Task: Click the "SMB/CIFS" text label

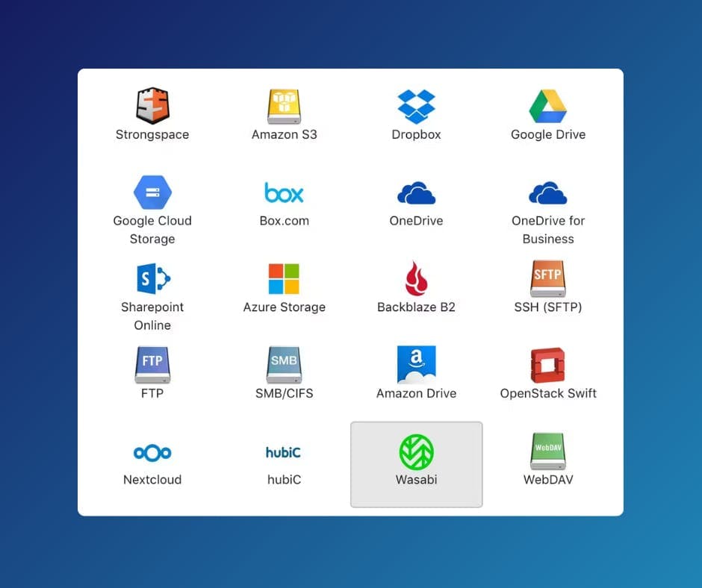Action: [x=285, y=394]
